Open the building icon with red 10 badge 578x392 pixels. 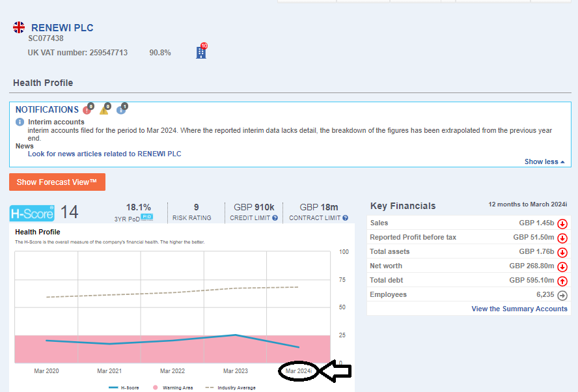click(201, 51)
